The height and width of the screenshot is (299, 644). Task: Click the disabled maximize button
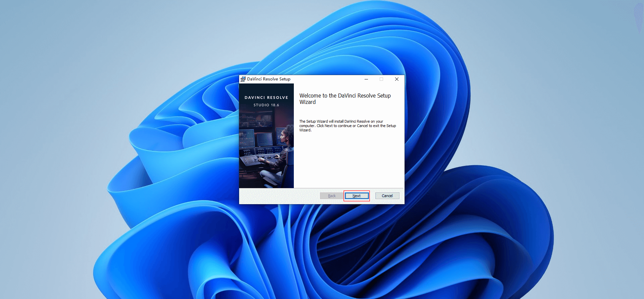coord(381,79)
